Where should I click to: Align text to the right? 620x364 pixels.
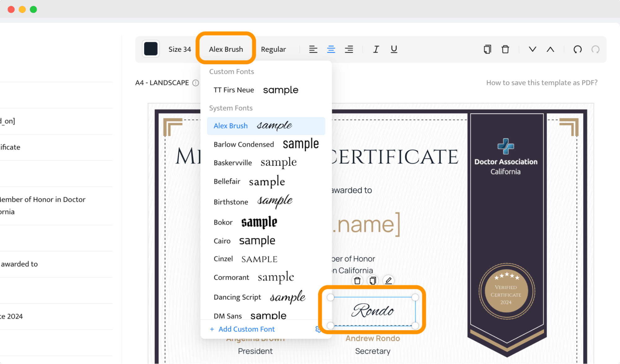click(349, 49)
